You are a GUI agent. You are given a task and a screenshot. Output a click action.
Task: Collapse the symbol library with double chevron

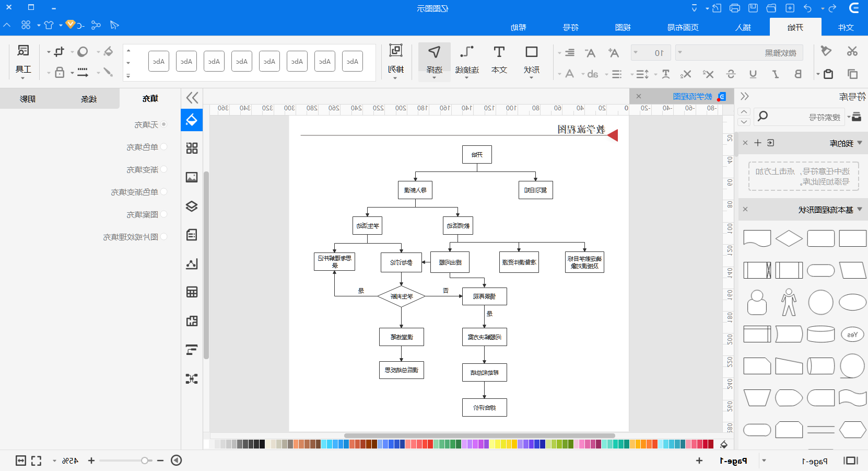tap(745, 96)
